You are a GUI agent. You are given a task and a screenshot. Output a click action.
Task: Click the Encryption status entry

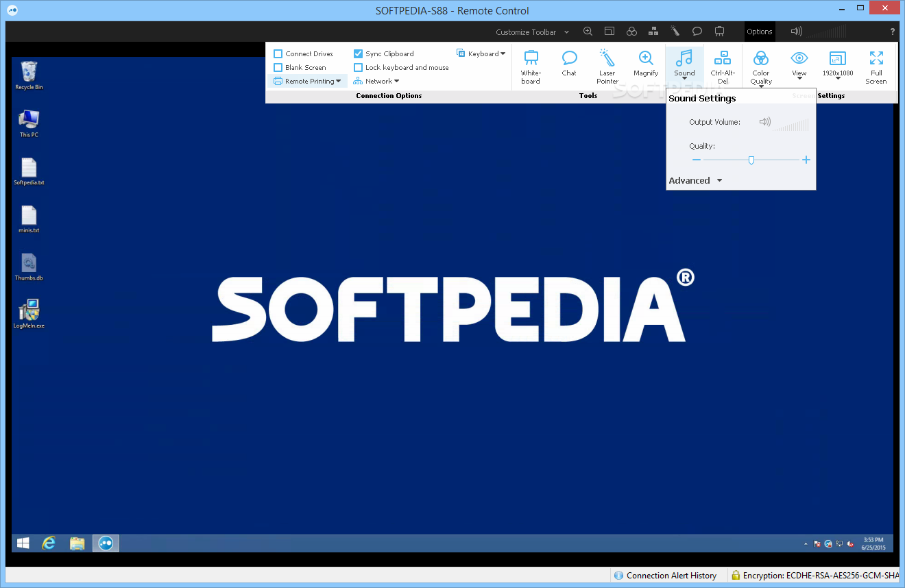click(x=814, y=576)
